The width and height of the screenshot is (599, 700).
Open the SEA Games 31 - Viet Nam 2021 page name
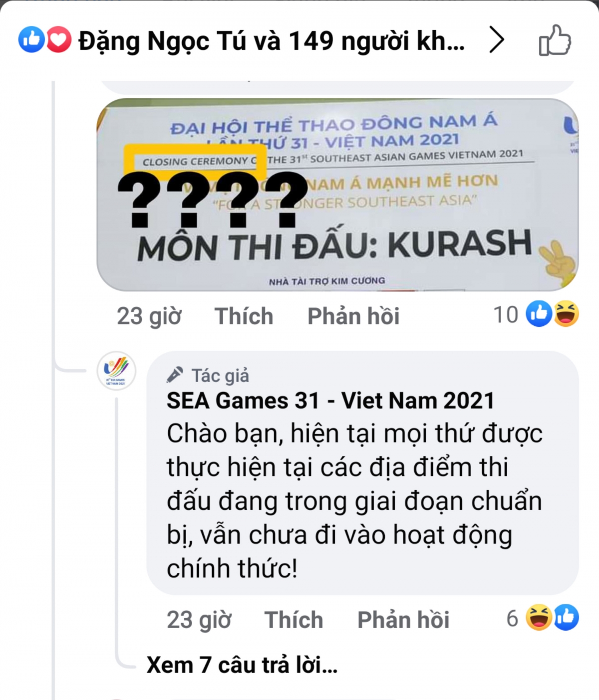(330, 401)
